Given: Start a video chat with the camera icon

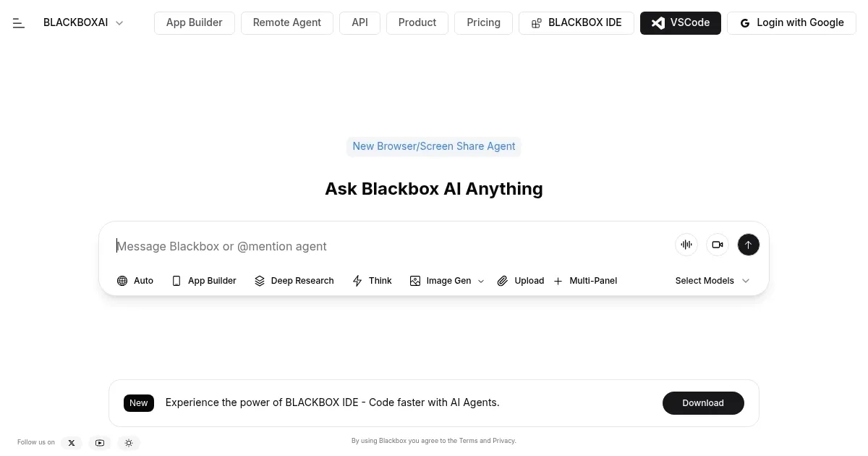Looking at the screenshot, I should 718,245.
